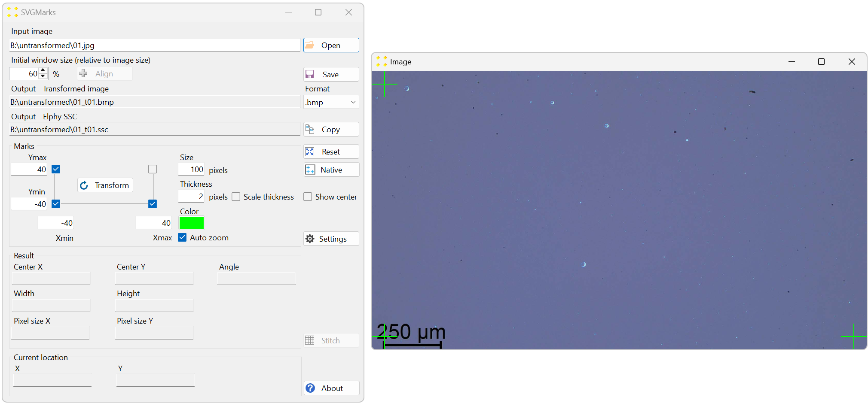Click the Save button label

click(330, 75)
